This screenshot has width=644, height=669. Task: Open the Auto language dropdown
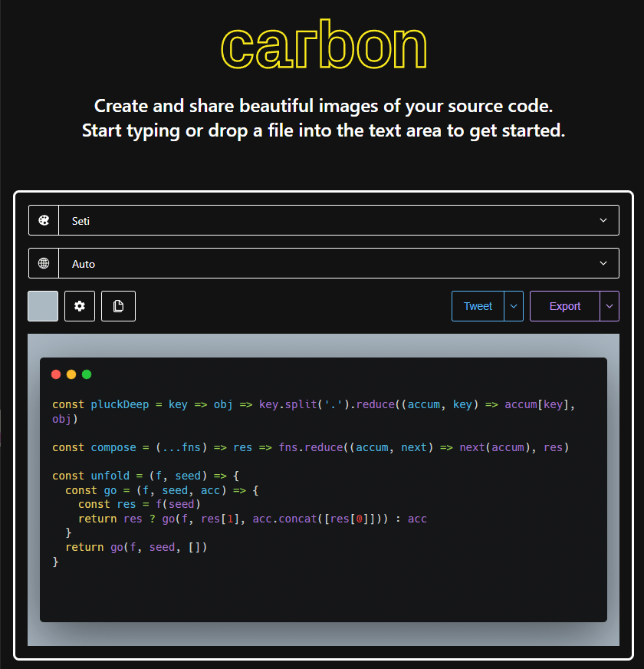[324, 263]
